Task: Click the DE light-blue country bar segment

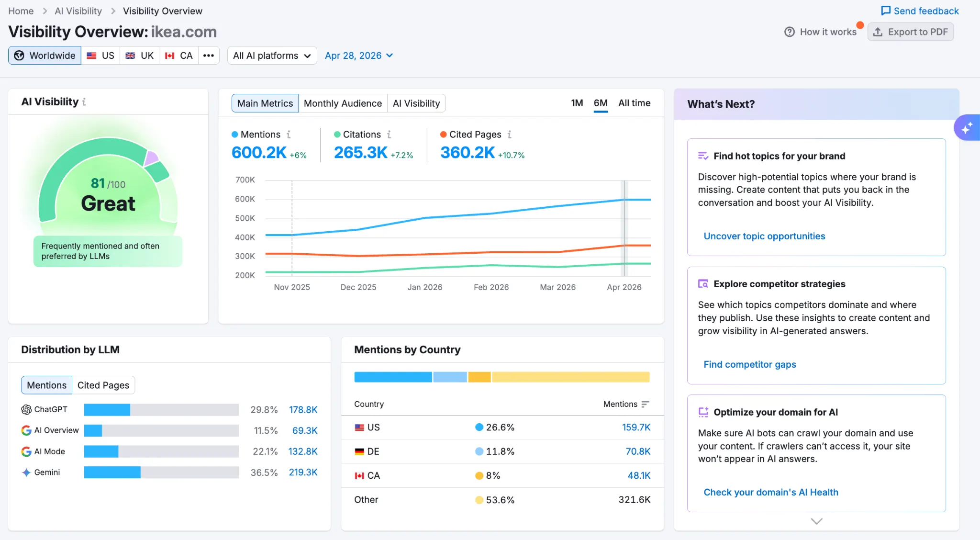Action: [450, 377]
